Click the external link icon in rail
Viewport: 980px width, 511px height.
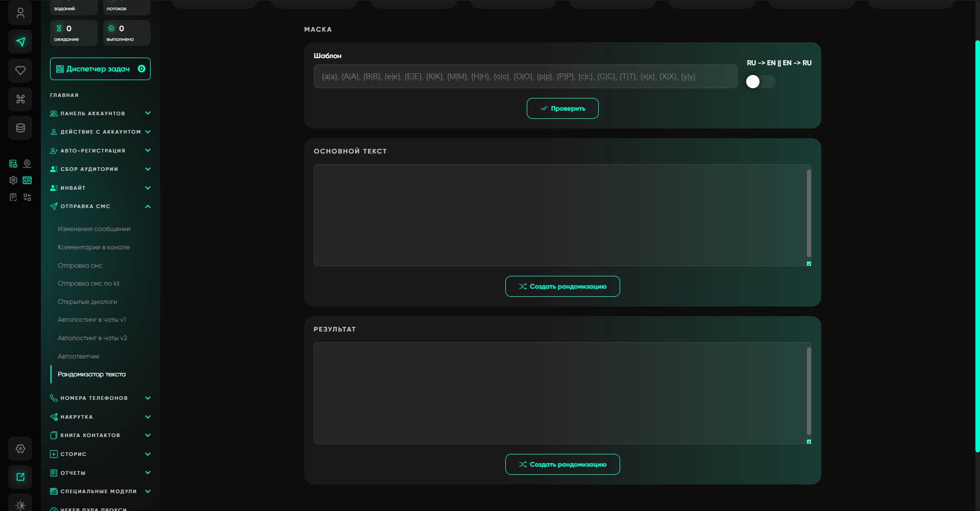coord(20,477)
